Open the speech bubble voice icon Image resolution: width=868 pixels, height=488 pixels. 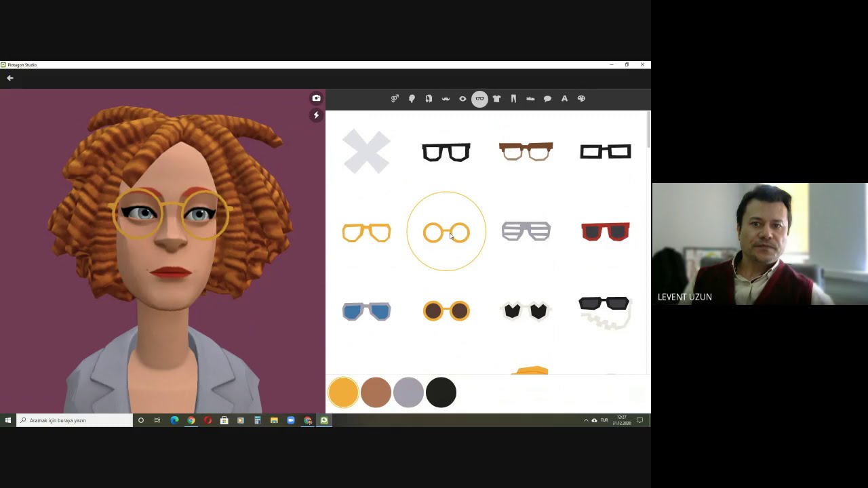click(547, 99)
